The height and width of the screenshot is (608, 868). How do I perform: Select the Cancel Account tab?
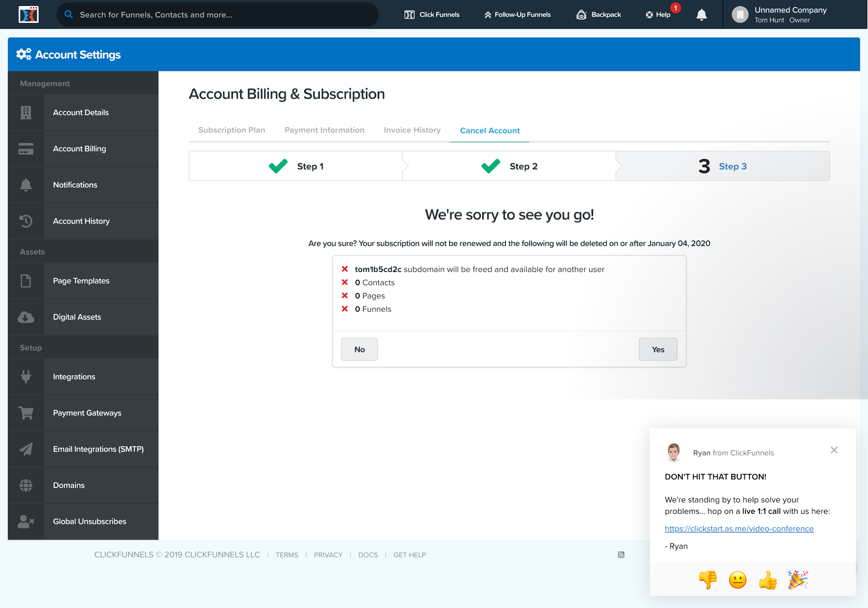490,130
